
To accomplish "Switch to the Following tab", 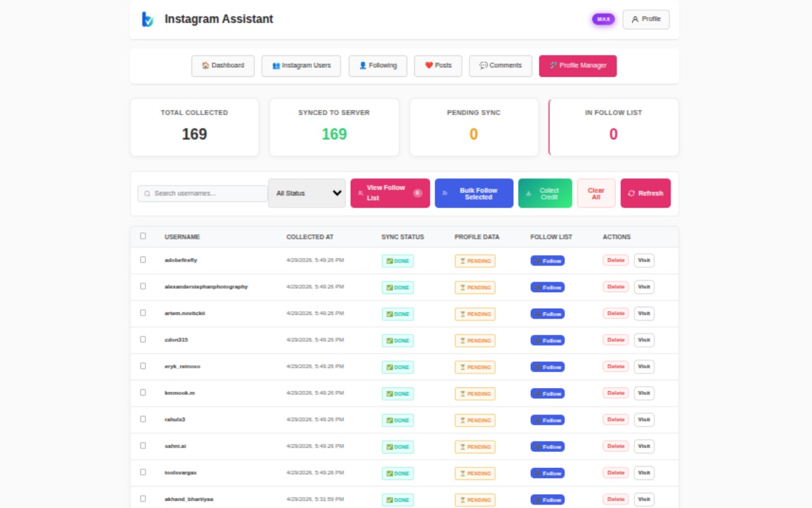I will (x=378, y=66).
